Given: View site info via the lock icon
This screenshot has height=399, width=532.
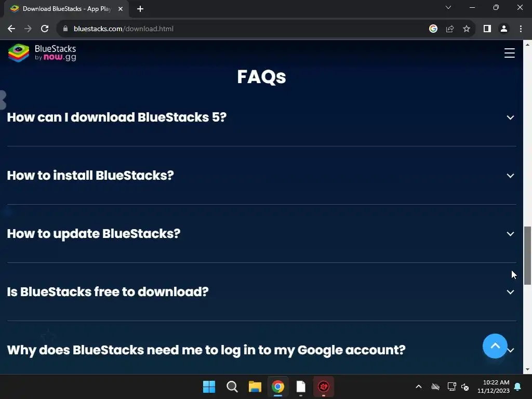Looking at the screenshot, I should coord(65,29).
